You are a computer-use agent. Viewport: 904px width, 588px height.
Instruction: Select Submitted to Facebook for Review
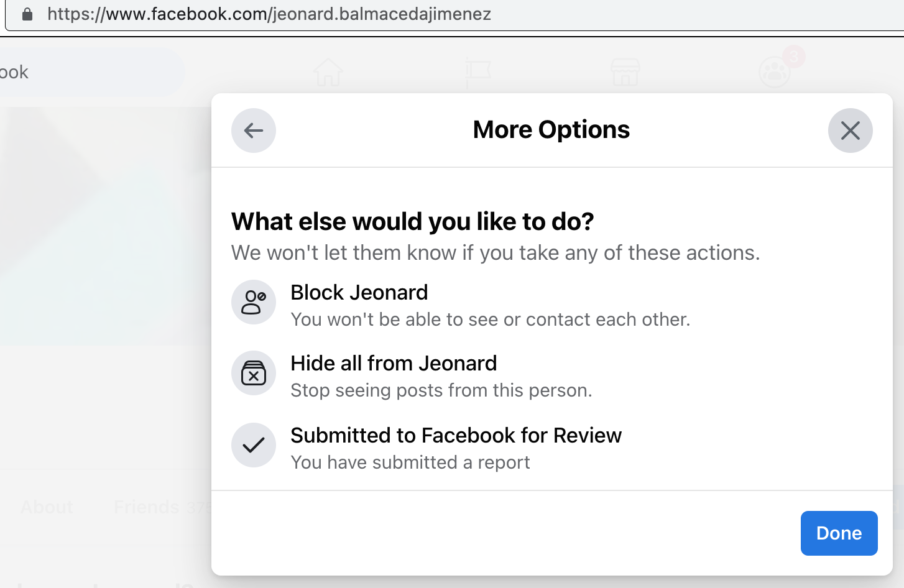[x=456, y=436]
